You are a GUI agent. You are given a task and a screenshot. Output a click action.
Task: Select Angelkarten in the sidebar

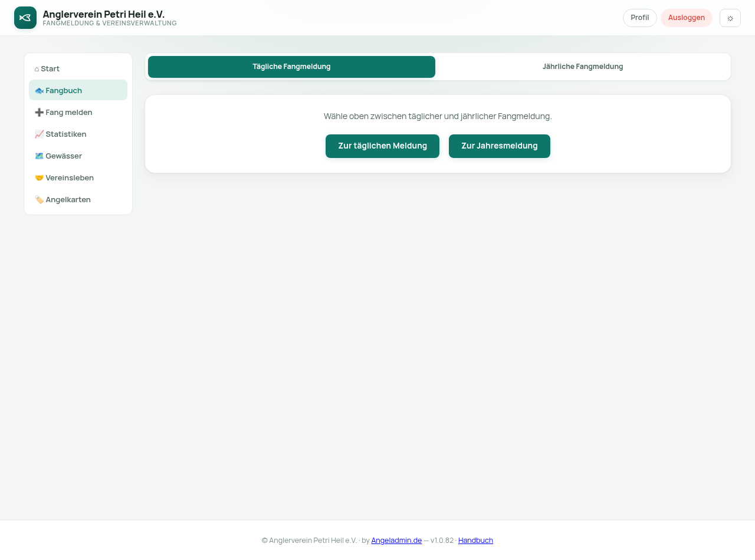(x=78, y=199)
